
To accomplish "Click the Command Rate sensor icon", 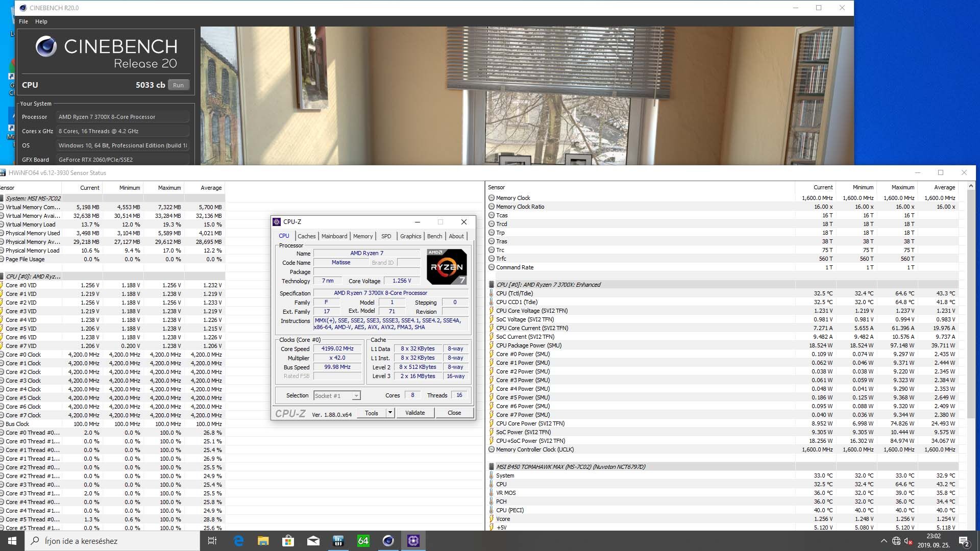I will coord(492,267).
